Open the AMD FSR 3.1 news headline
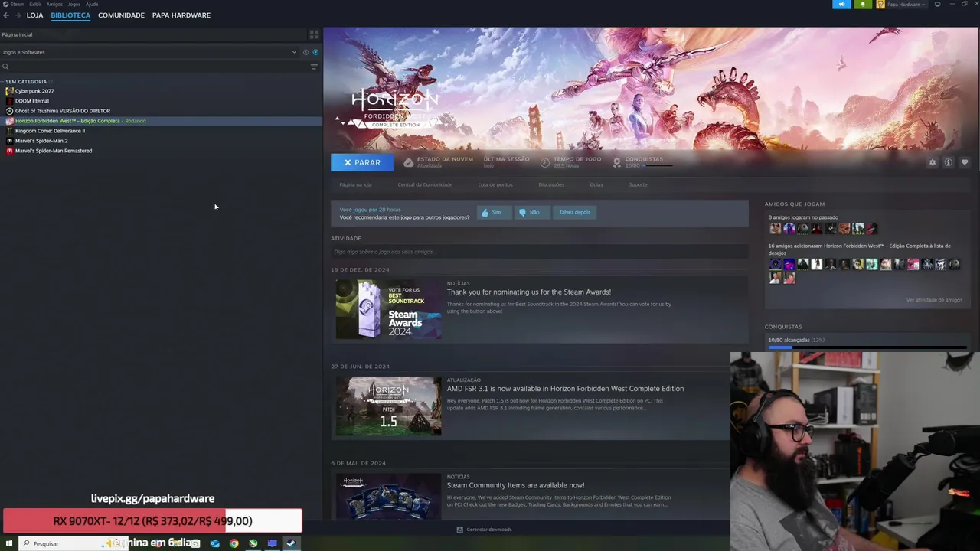 click(565, 389)
